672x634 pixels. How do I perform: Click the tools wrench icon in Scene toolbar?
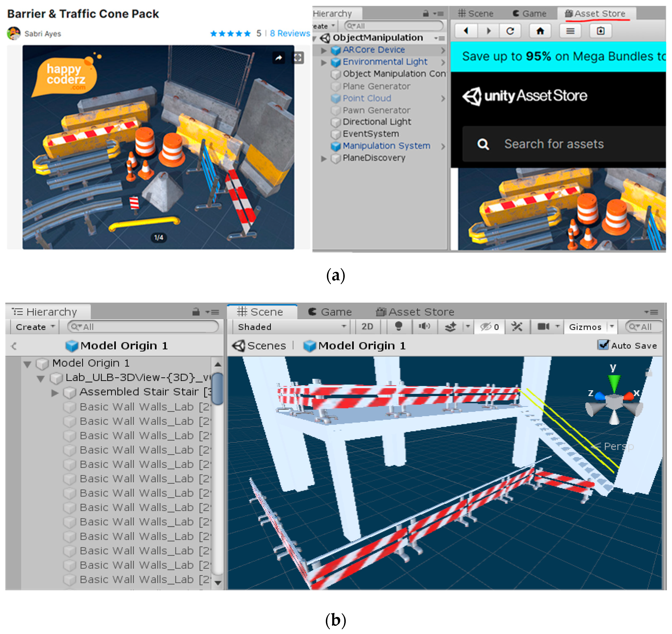tap(517, 327)
